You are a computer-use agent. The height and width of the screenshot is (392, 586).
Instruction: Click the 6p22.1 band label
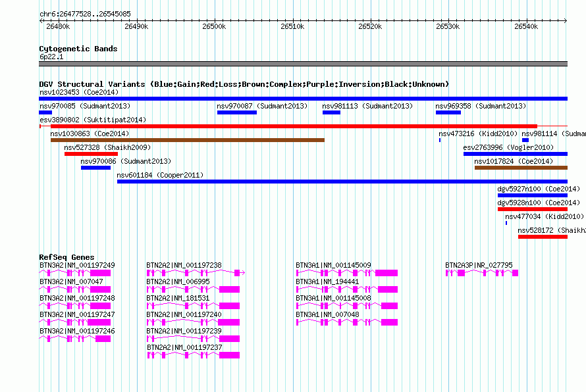[51, 57]
